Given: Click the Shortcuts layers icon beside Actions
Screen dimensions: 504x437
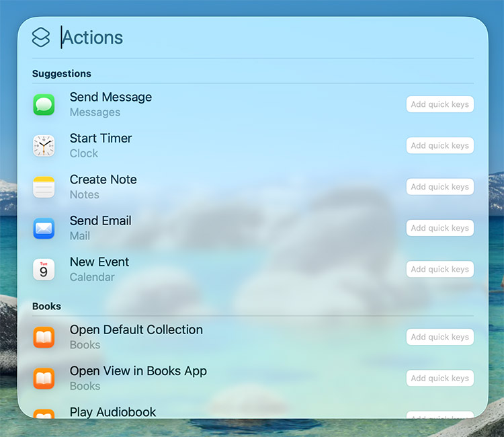Looking at the screenshot, I should [41, 38].
